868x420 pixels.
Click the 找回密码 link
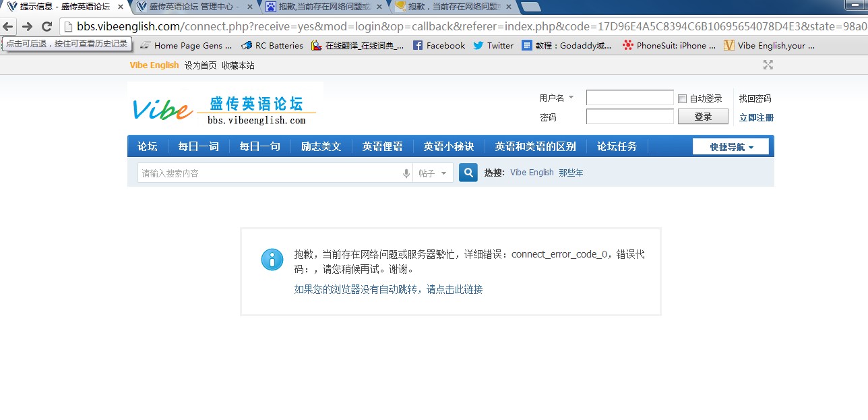click(755, 98)
